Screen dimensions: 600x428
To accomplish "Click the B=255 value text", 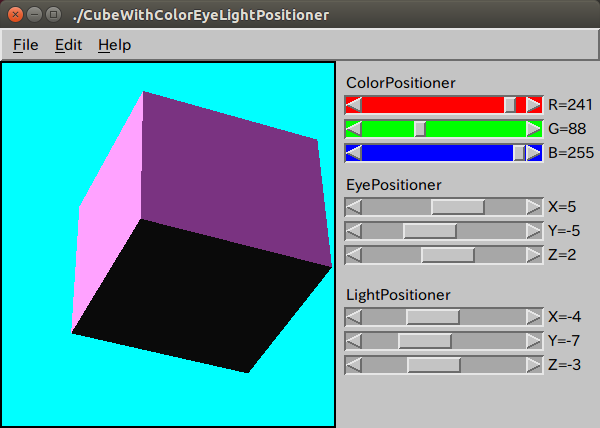I will [571, 153].
